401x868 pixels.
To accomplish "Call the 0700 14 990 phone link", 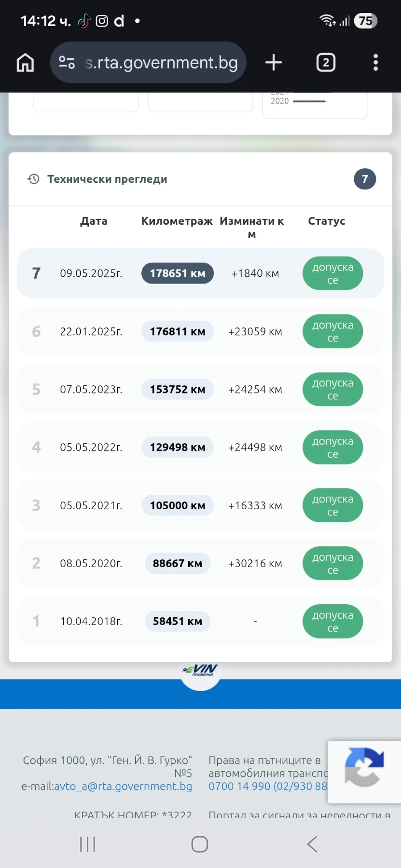I will point(240,787).
